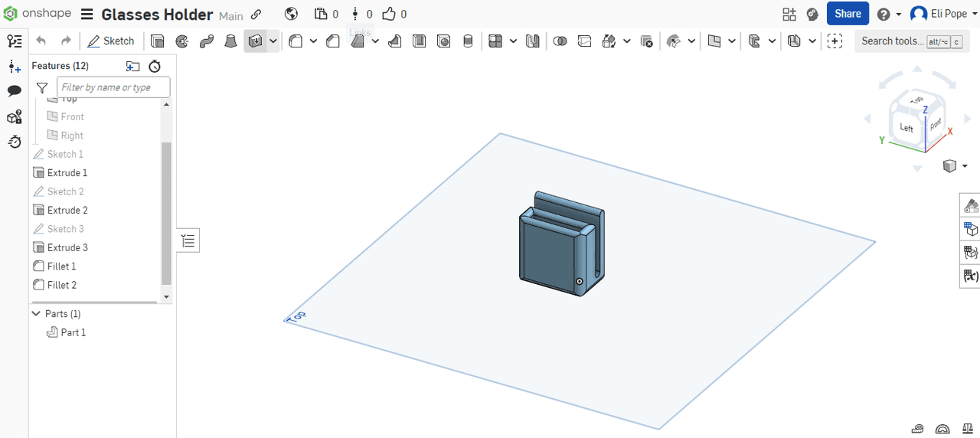Viewport: 980px width, 438px height.
Task: Select the Chamfer tool
Action: pyautogui.click(x=333, y=41)
